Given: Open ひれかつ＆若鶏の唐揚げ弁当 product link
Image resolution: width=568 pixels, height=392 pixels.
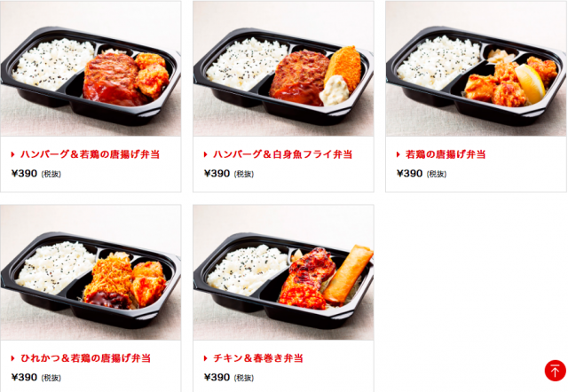Looking at the screenshot, I should click(85, 358).
